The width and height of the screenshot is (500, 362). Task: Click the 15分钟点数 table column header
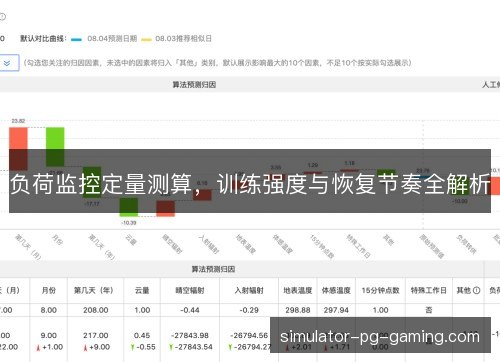(380, 290)
